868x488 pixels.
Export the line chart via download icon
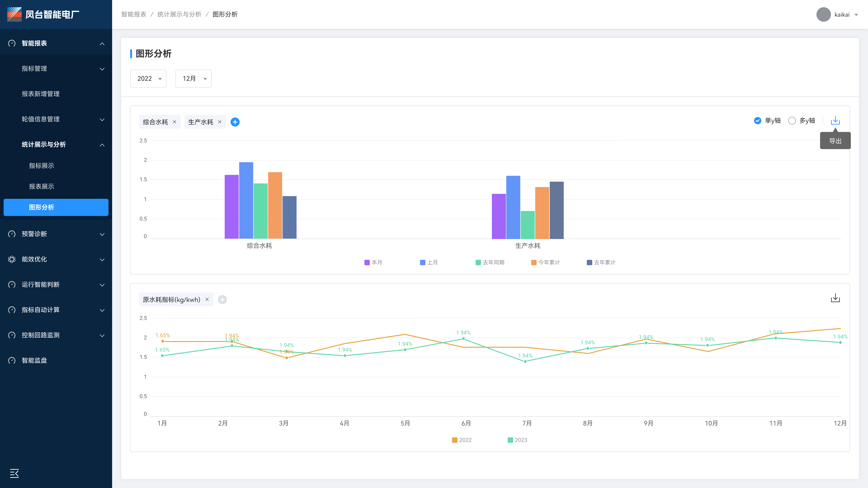[835, 298]
